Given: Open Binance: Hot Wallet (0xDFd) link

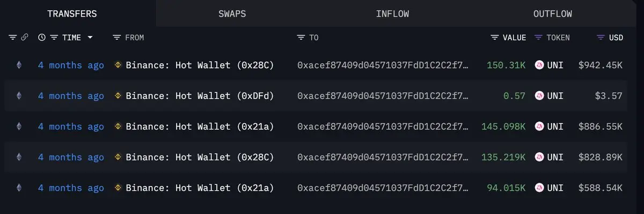Looking at the screenshot, I should [x=200, y=96].
